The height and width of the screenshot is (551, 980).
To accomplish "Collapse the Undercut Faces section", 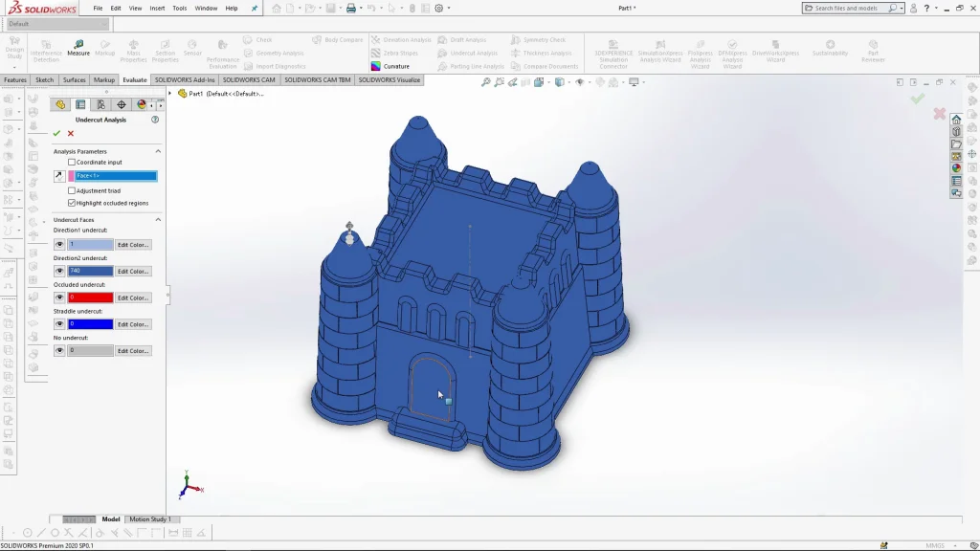I will click(158, 220).
